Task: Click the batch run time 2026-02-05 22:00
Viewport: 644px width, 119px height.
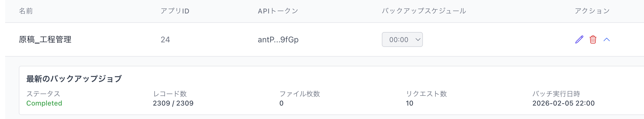Action: (563, 103)
